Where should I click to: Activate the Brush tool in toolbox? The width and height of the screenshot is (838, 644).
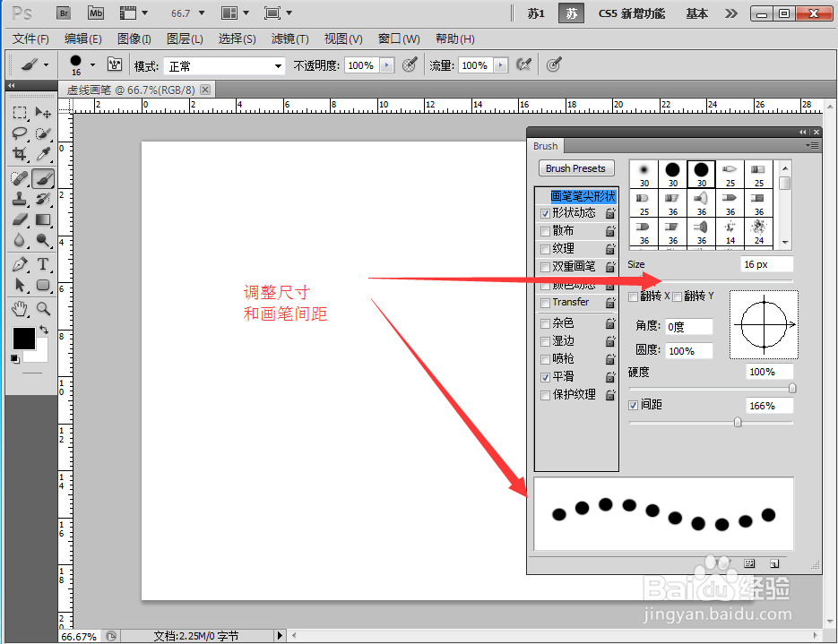coord(43,178)
